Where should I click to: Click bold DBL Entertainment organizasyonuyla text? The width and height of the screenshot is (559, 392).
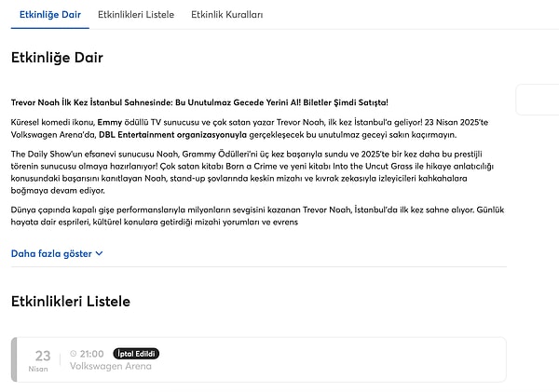click(172, 135)
